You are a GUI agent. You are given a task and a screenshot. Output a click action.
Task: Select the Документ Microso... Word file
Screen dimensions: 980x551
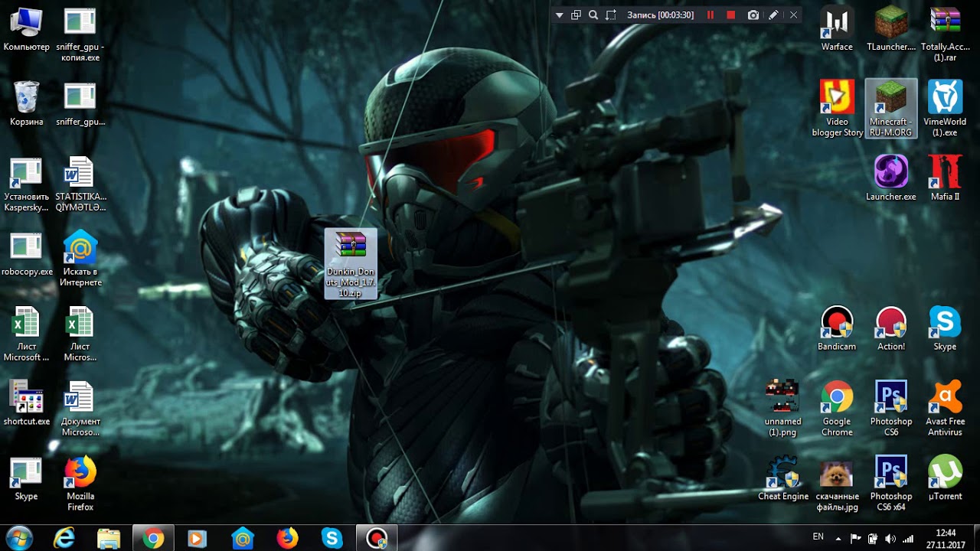click(80, 409)
